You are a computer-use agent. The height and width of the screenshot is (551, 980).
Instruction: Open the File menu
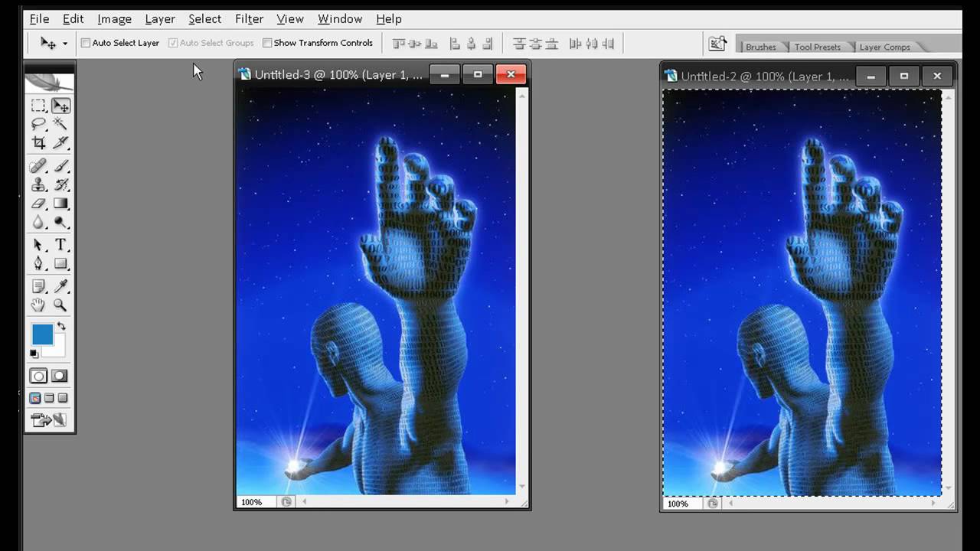39,18
